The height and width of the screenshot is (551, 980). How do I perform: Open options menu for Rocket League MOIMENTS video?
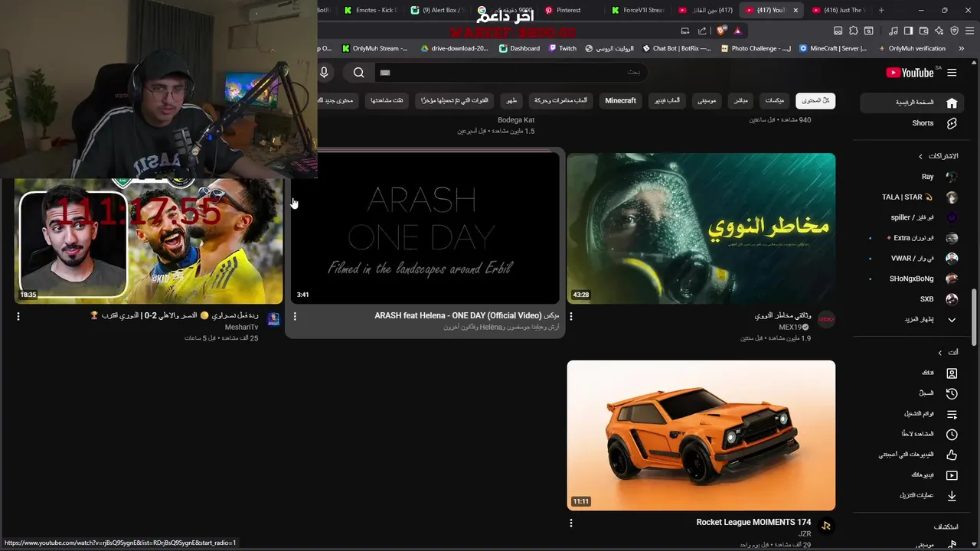[x=571, y=523]
